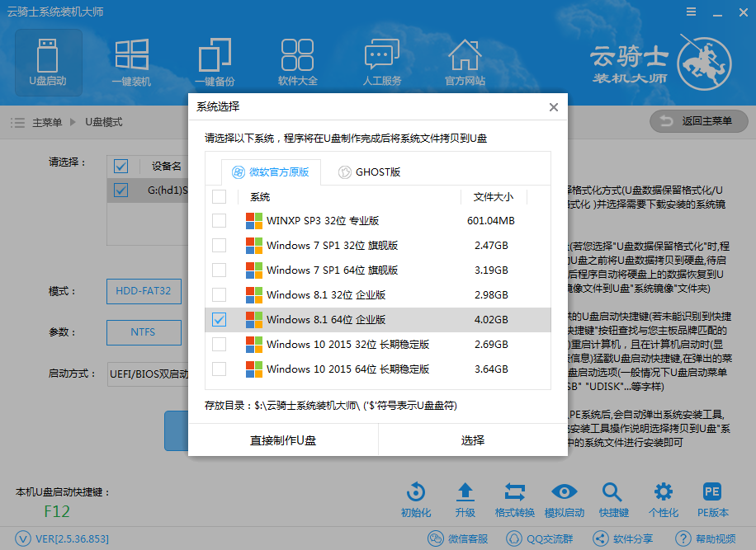Click the 升级 upgrade arrow icon
The width and height of the screenshot is (756, 550).
465,491
